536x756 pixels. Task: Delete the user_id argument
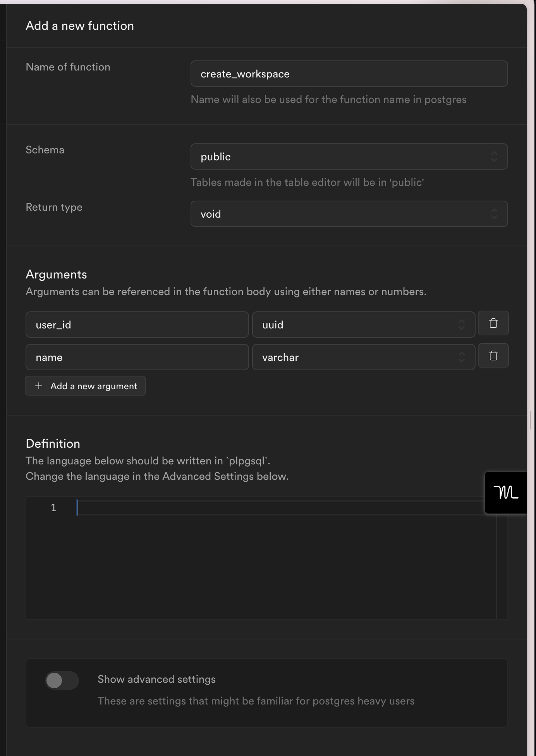point(493,323)
